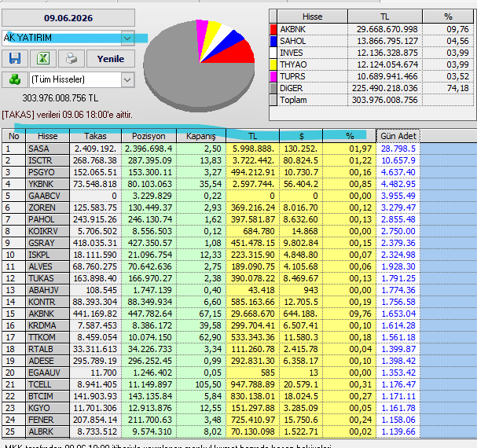Select the PSGYO stock cell

[47, 172]
